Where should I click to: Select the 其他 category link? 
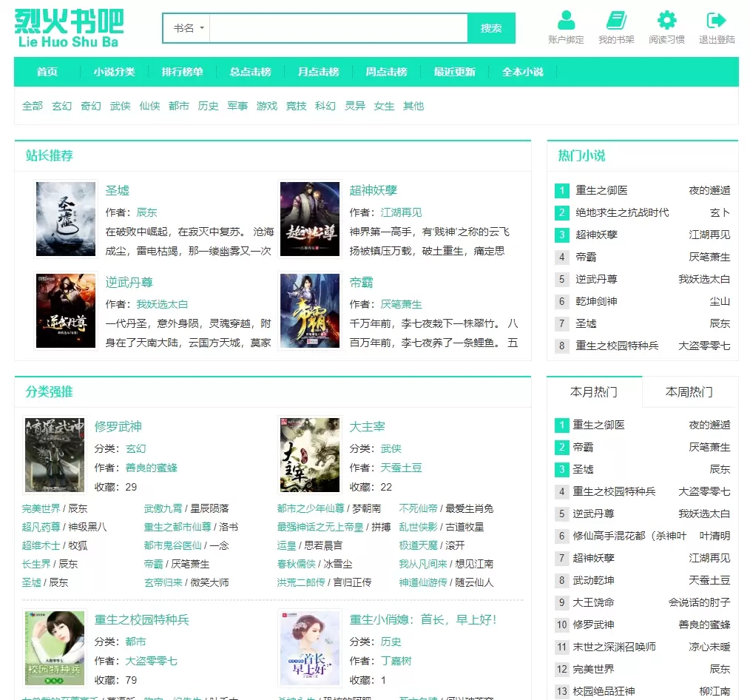[x=413, y=106]
